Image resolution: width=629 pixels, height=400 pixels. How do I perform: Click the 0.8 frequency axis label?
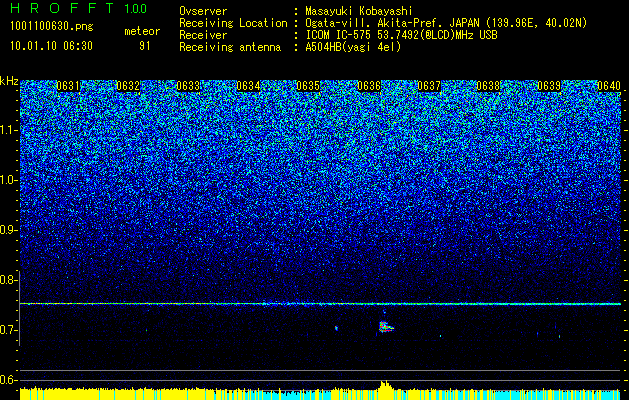[x=9, y=280]
